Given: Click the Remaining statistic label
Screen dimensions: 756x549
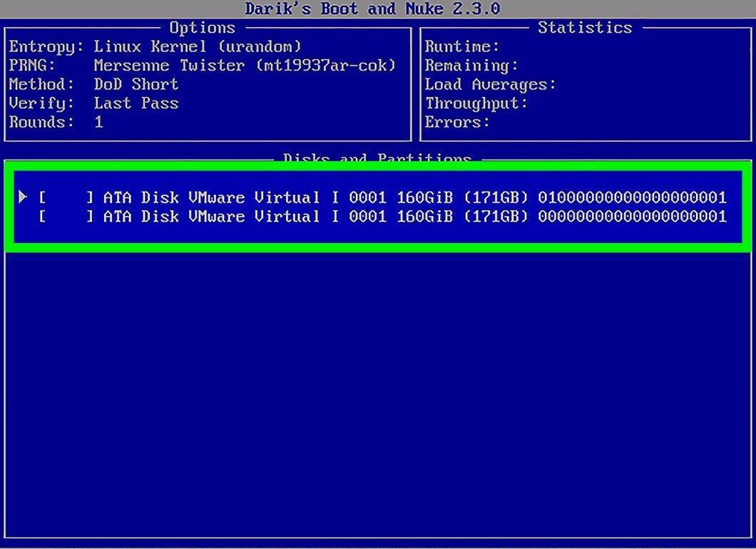Looking at the screenshot, I should (471, 66).
